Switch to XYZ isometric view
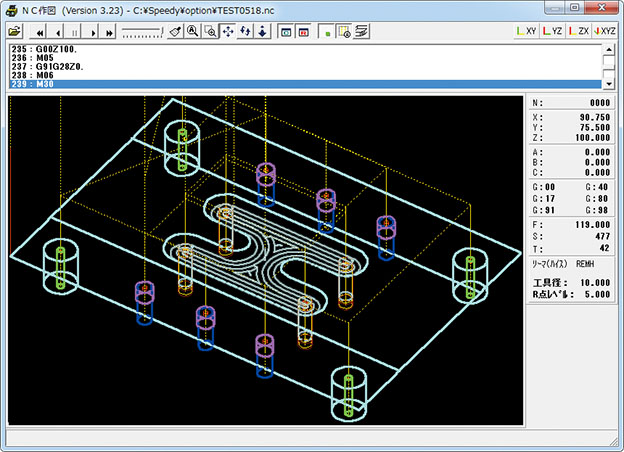This screenshot has width=624, height=452. [x=604, y=31]
